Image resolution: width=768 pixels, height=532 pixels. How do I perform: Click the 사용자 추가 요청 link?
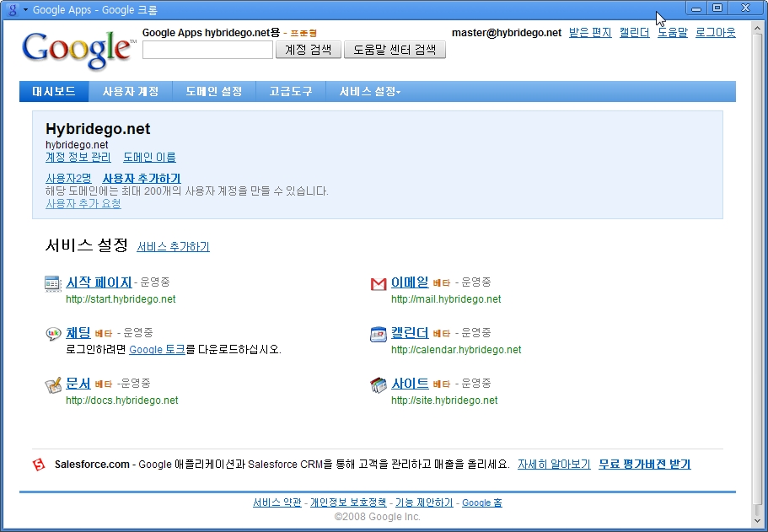pos(83,203)
